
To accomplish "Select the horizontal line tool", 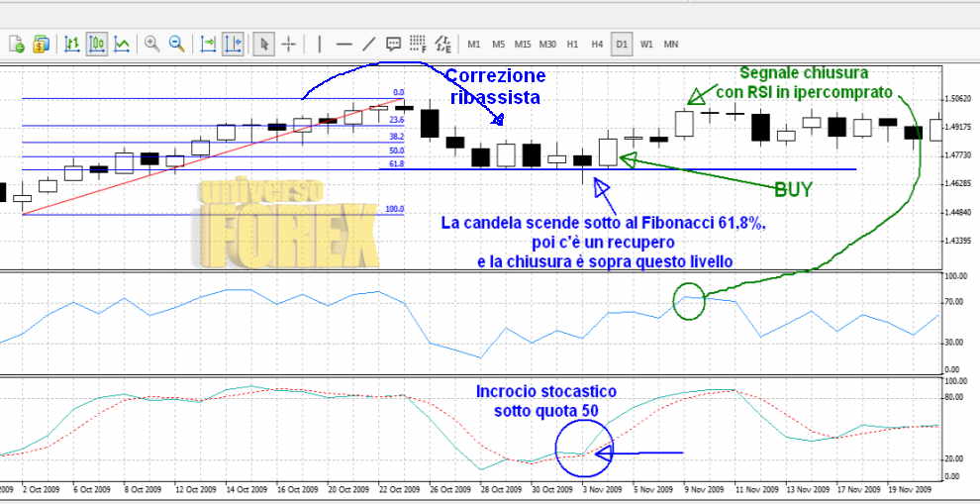I will click(343, 44).
